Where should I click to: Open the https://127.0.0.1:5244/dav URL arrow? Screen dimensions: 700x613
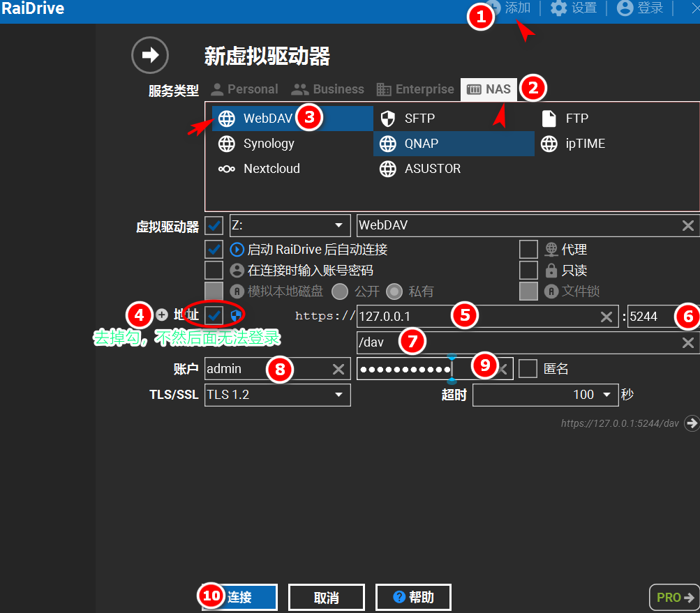(x=692, y=423)
